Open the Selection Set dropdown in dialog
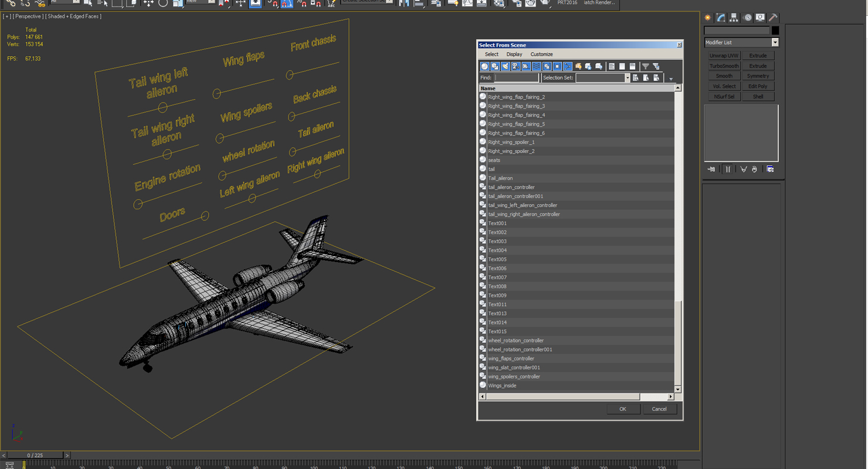Viewport: 868px width, 469px height. [x=627, y=77]
